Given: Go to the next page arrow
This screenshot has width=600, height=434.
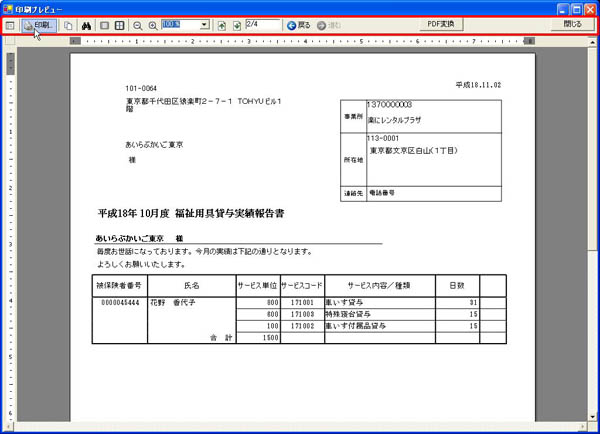Looking at the screenshot, I should coord(237,26).
